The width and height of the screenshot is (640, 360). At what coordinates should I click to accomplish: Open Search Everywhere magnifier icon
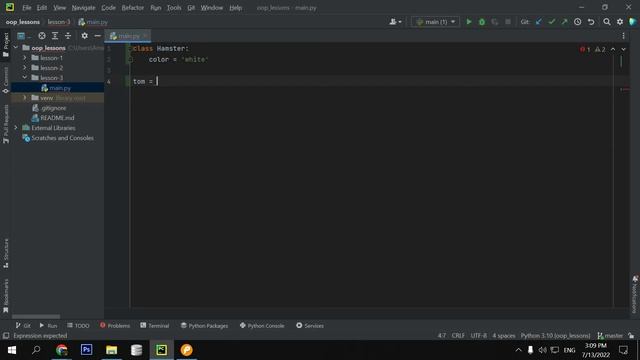(607, 22)
